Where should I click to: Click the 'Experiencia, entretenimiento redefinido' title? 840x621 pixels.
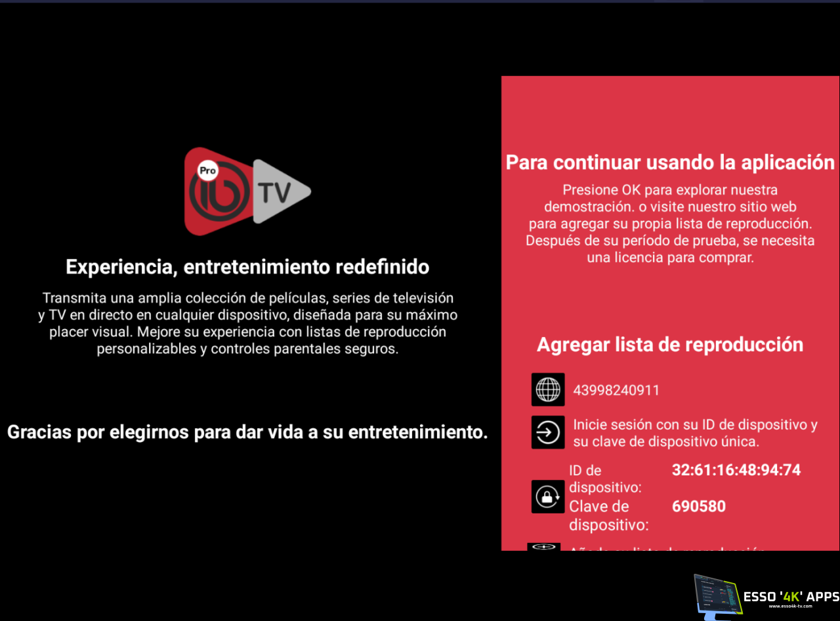pos(247,267)
